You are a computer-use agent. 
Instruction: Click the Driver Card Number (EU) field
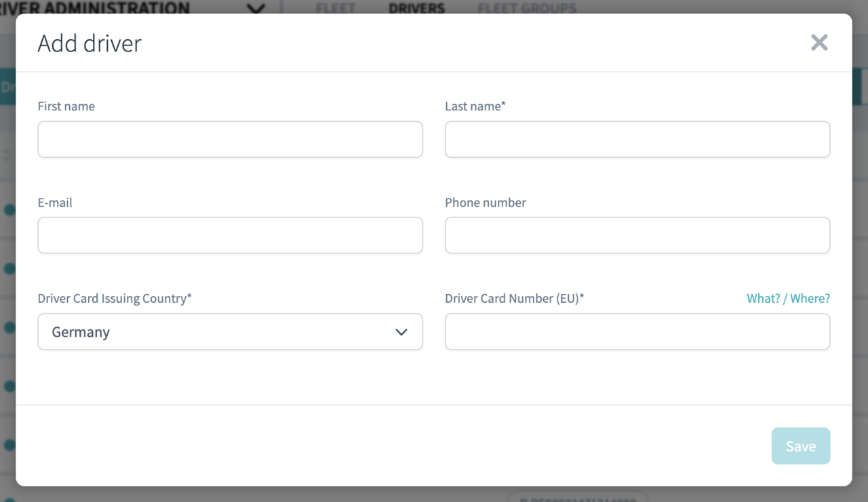(x=637, y=332)
